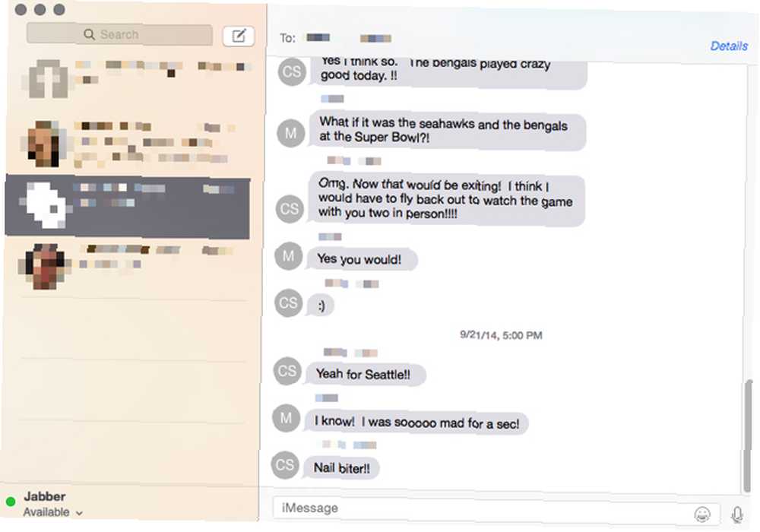Viewport: 760px width, 532px height.
Task: Select the first conversation in sidebar
Action: click(x=130, y=78)
